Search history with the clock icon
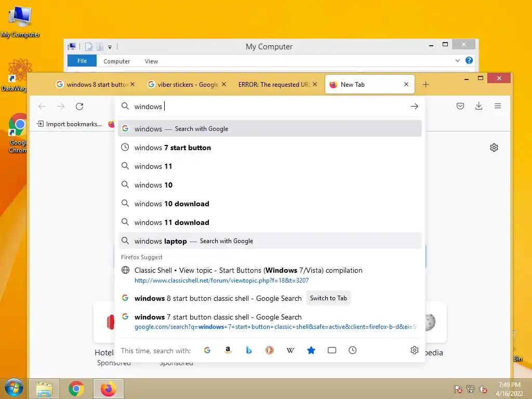Image resolution: width=532 pixels, height=399 pixels. 353,350
